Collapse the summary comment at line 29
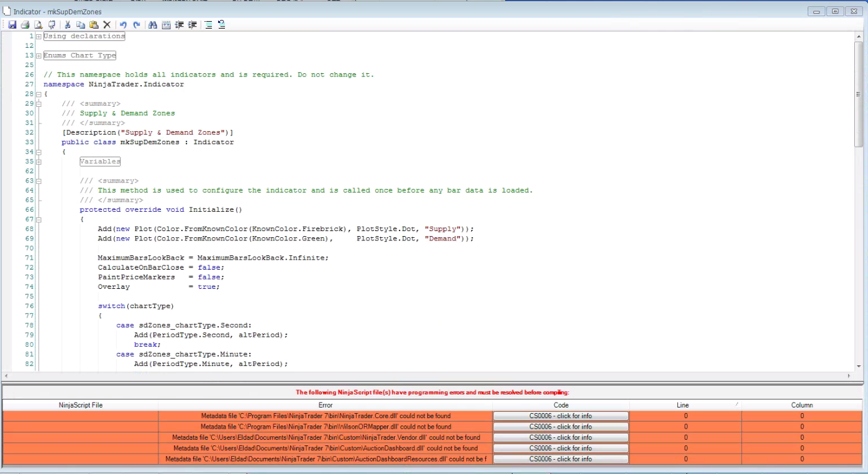The height and width of the screenshot is (474, 868). coord(39,104)
